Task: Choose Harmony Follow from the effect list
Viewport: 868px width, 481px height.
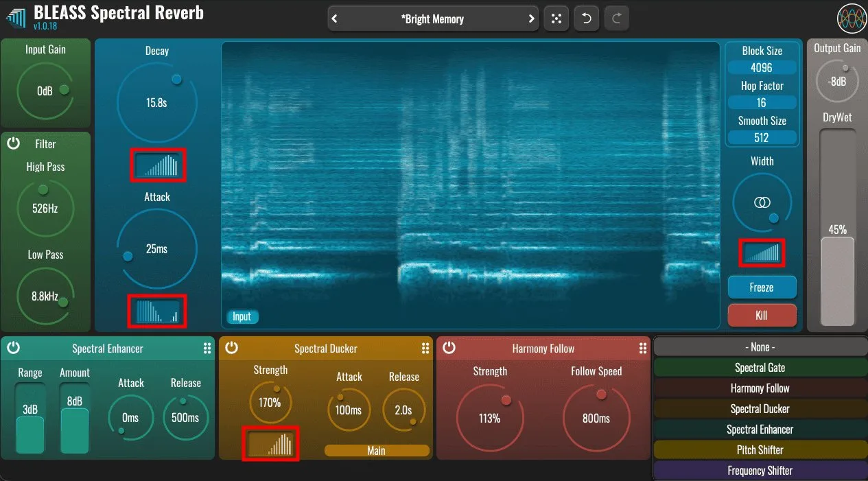Action: (760, 388)
